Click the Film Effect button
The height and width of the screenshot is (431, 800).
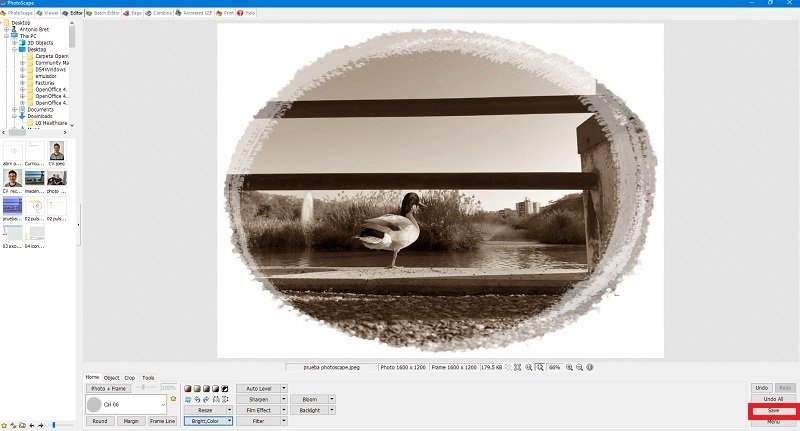259,410
